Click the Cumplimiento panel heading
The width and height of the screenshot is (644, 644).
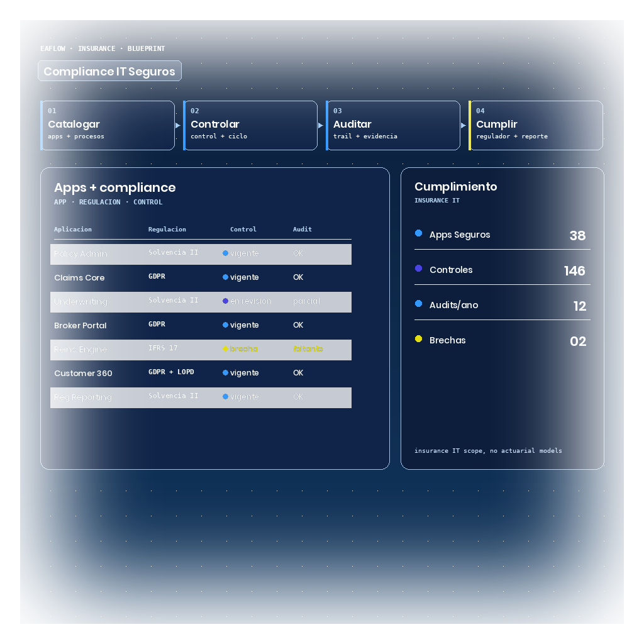455,187
